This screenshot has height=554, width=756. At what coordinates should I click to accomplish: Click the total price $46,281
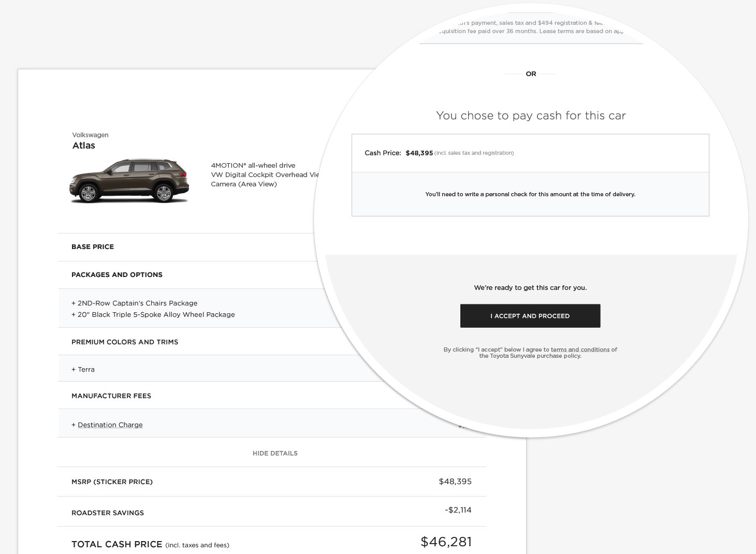[x=446, y=542]
